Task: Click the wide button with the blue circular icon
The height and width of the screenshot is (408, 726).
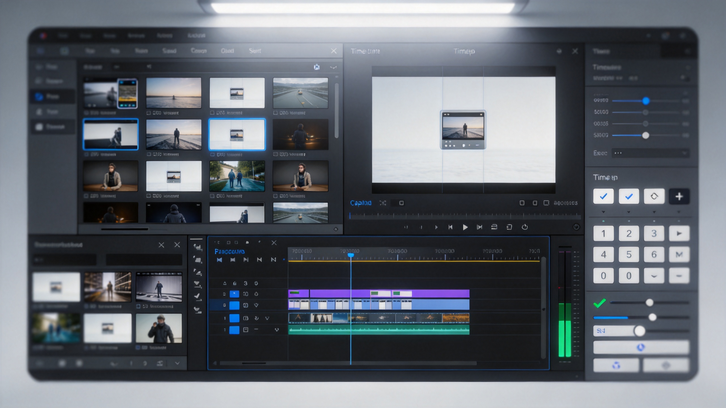Action: tap(641, 347)
